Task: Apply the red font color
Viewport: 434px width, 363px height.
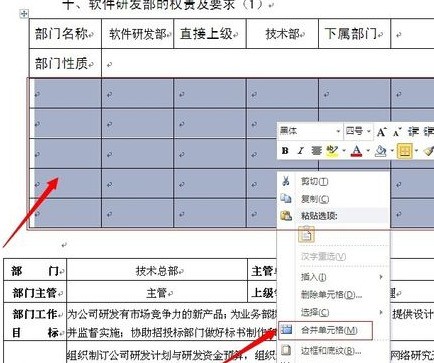Action: pyautogui.click(x=356, y=151)
